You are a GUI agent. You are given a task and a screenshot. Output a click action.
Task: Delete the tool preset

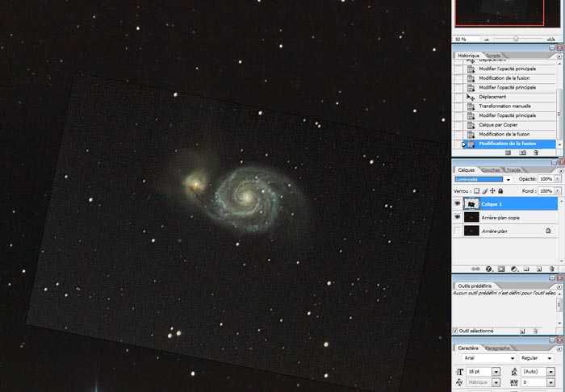pos(535,331)
